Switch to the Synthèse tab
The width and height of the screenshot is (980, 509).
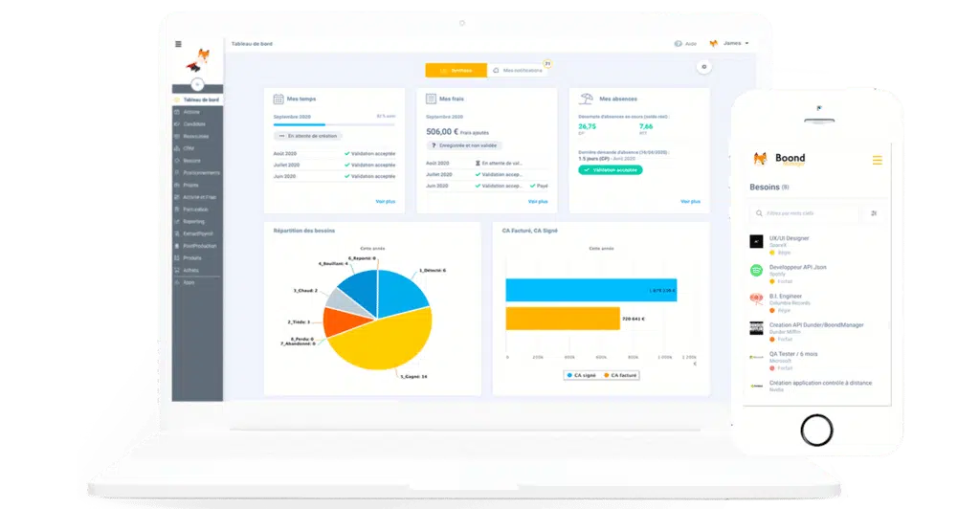[456, 70]
